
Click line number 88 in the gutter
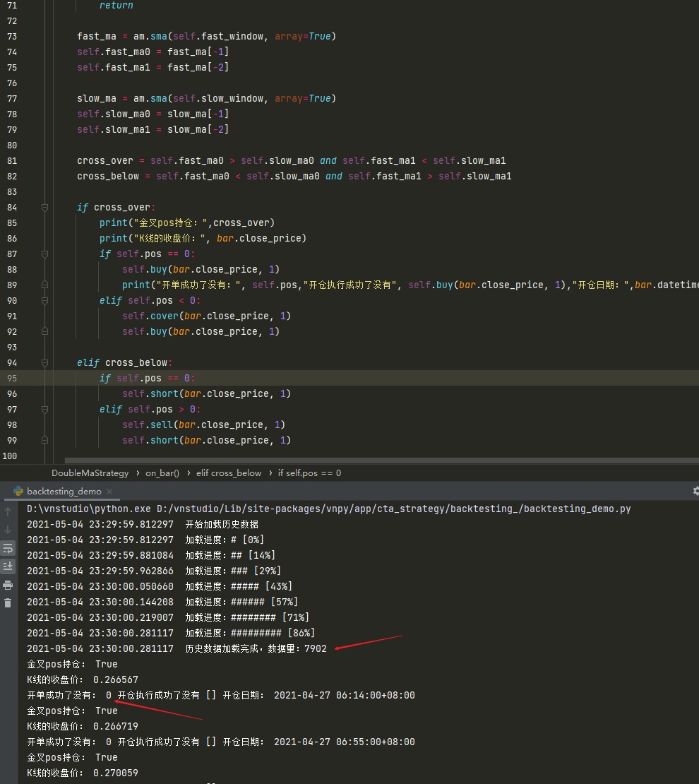coord(12,270)
